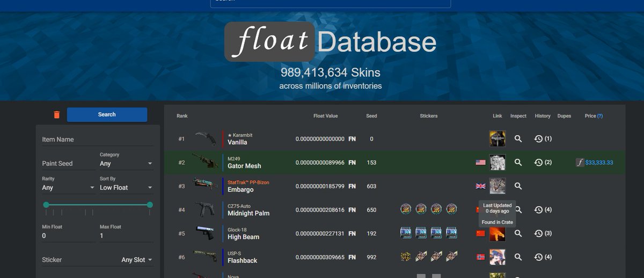Screen dimensions: 644x278
Task: Click the Rank column header
Action: pyautogui.click(x=182, y=116)
